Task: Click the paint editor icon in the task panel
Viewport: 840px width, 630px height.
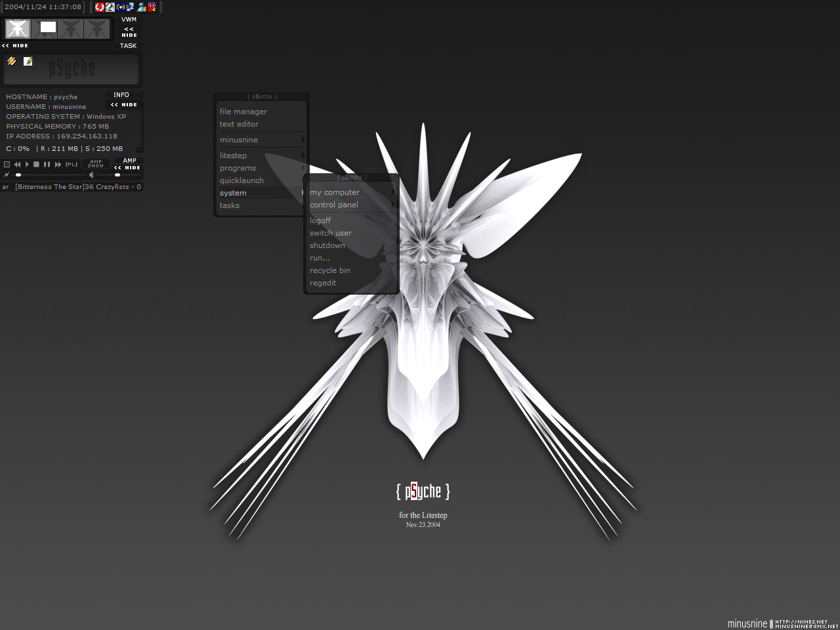Action: pos(28,61)
